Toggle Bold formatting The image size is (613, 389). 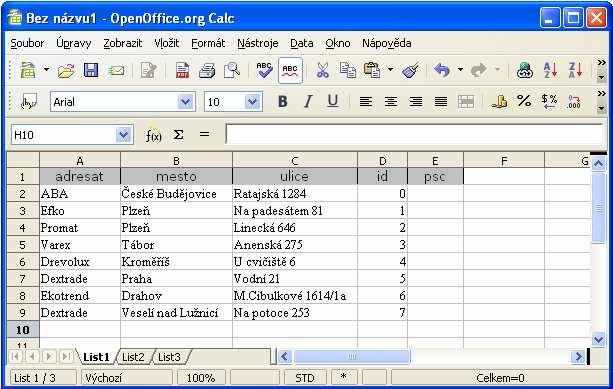point(283,102)
